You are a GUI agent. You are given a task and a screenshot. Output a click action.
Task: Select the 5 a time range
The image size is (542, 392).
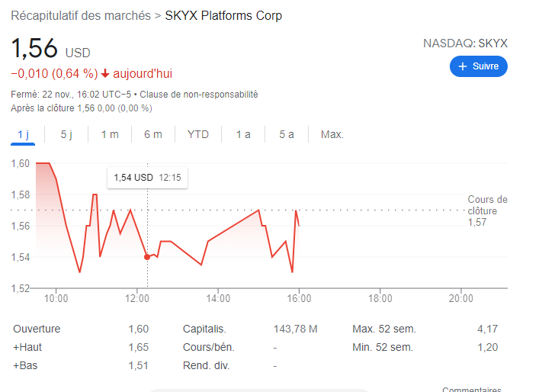287,134
